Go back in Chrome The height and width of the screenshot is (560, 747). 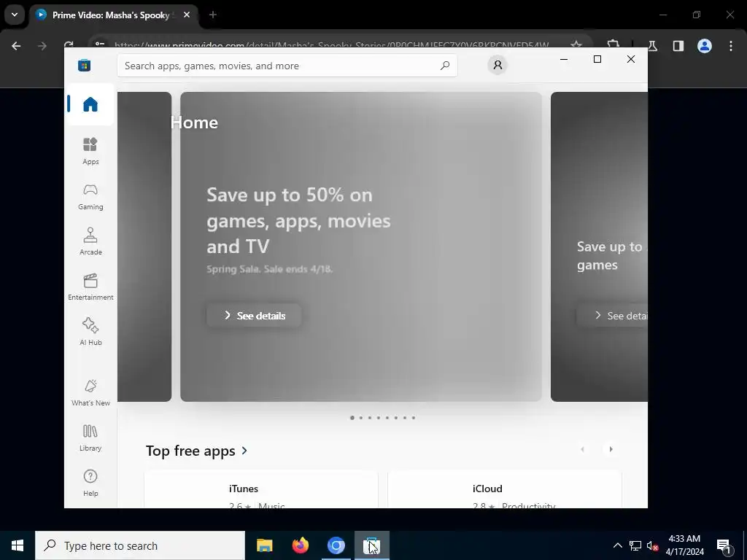click(16, 46)
